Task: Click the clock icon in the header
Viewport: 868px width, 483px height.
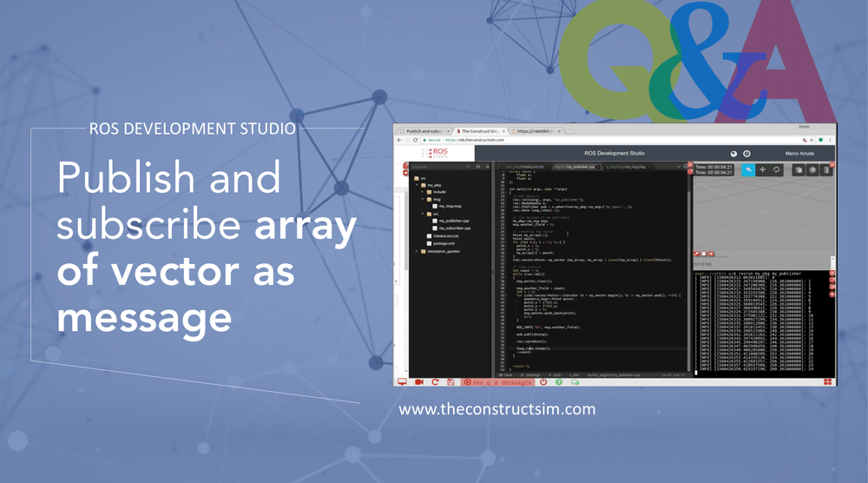Action: 746,154
